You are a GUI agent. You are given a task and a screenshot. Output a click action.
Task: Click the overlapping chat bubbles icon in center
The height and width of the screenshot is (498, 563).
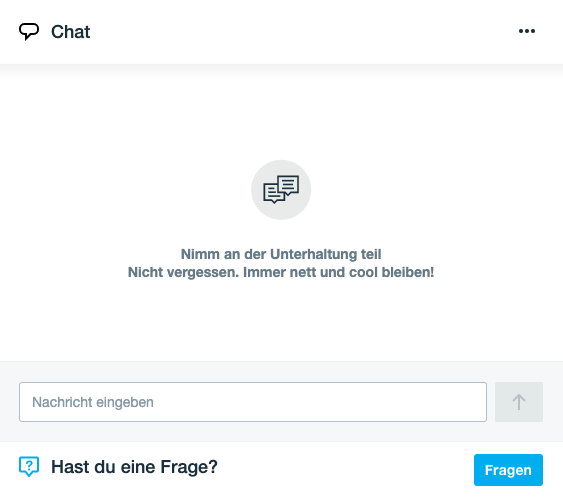pos(281,190)
